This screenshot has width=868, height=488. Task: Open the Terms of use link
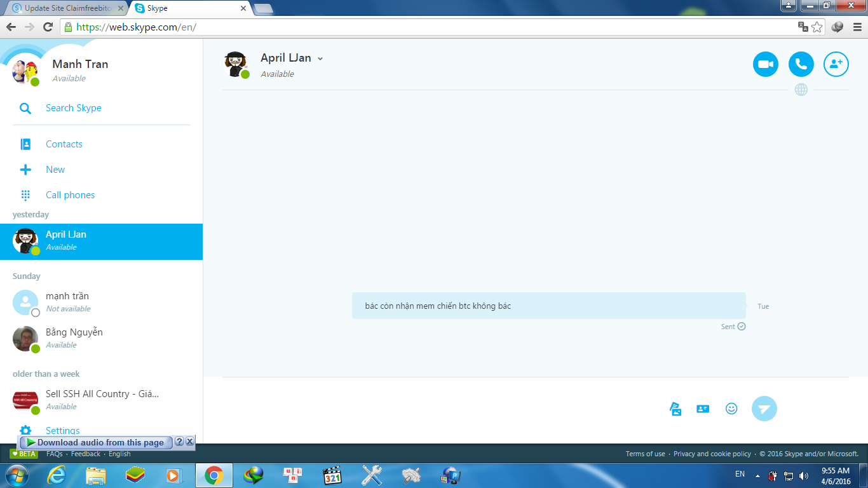[x=646, y=454]
